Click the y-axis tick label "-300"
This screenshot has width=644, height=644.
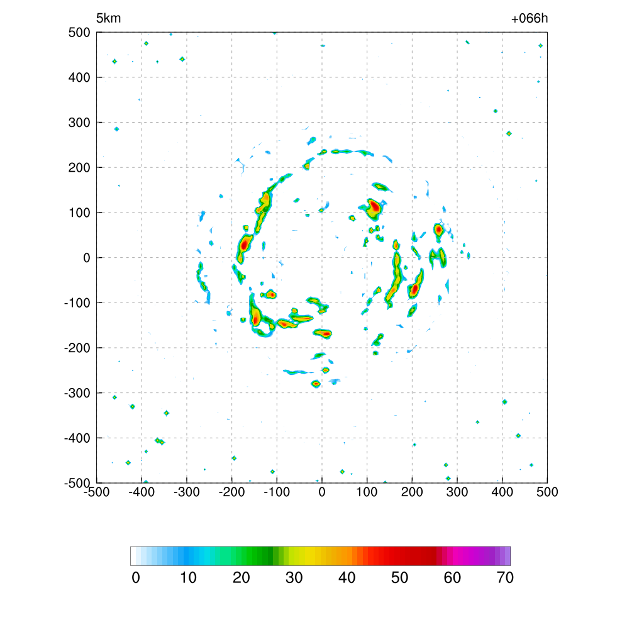click(77, 393)
